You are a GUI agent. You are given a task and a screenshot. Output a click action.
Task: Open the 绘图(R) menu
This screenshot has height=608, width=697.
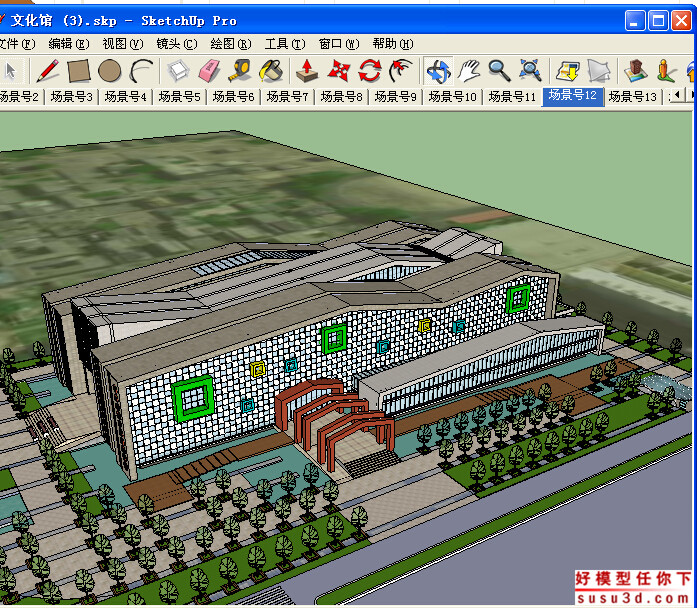click(x=231, y=44)
